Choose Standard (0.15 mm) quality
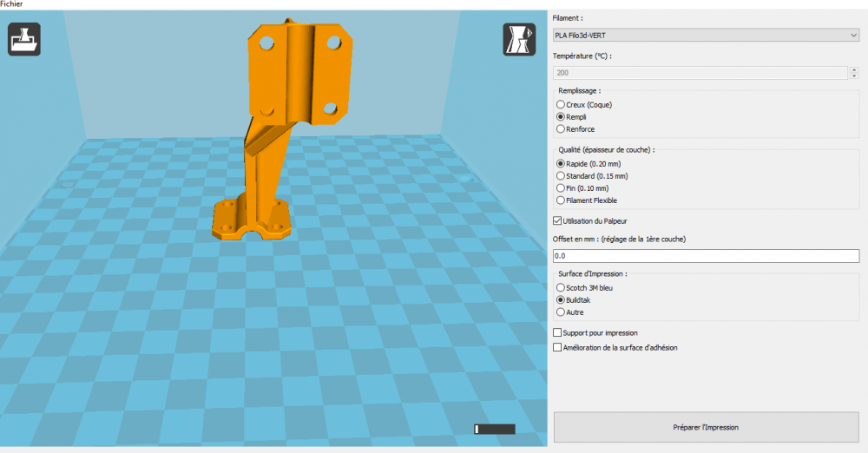Viewport: 868px width, 453px height. pyautogui.click(x=592, y=176)
